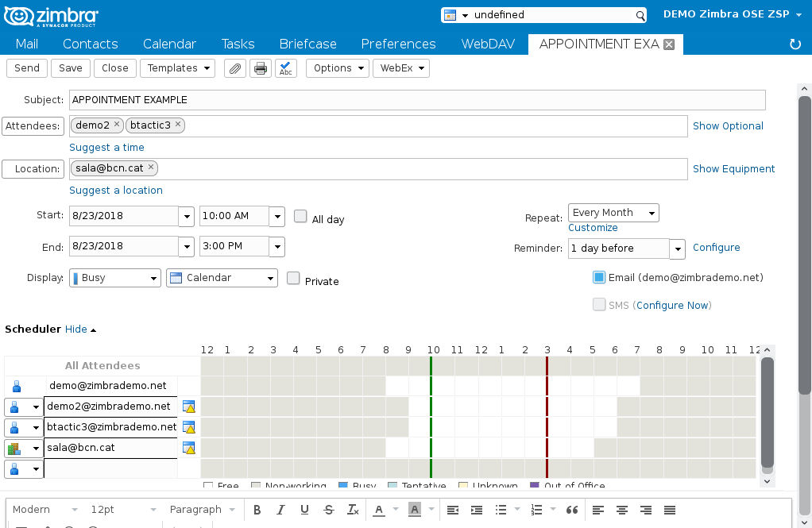
Task: Open the Reminder 1 day before dropdown
Action: tap(678, 249)
